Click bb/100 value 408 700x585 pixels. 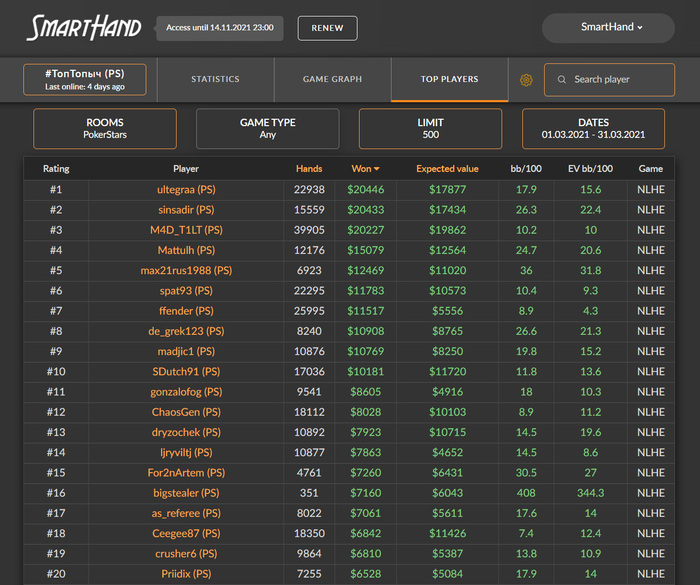[x=526, y=493]
